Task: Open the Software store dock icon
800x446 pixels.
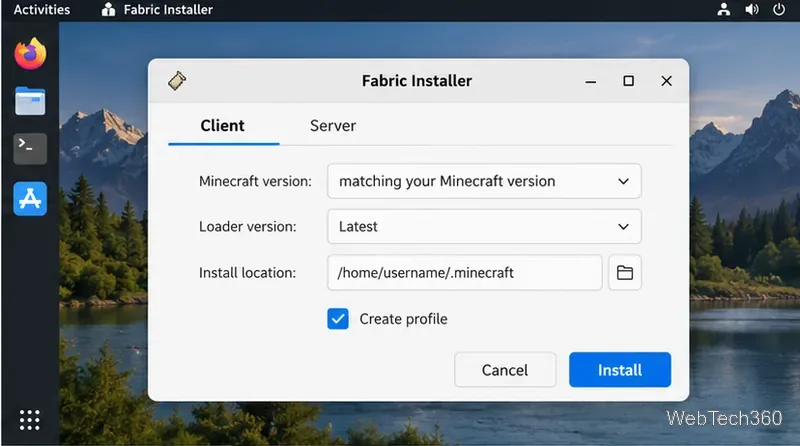Action: click(30, 199)
